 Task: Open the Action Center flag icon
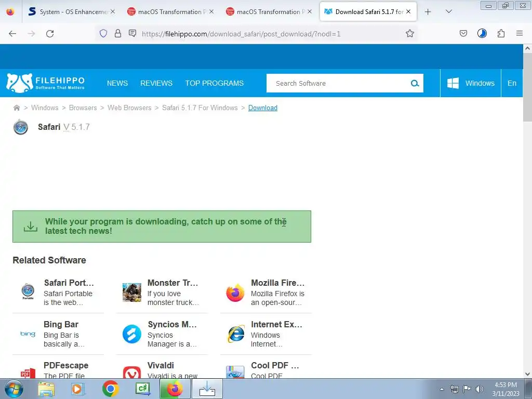(x=467, y=389)
